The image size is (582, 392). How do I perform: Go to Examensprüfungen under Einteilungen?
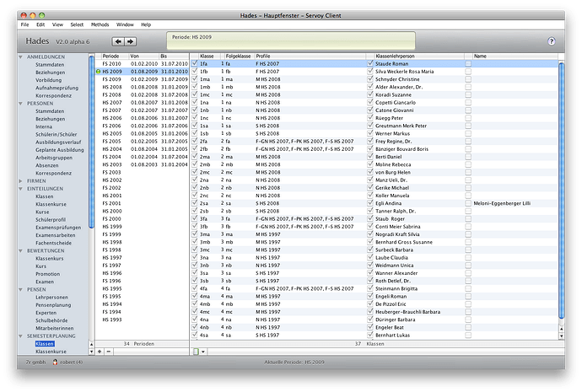[x=57, y=227]
